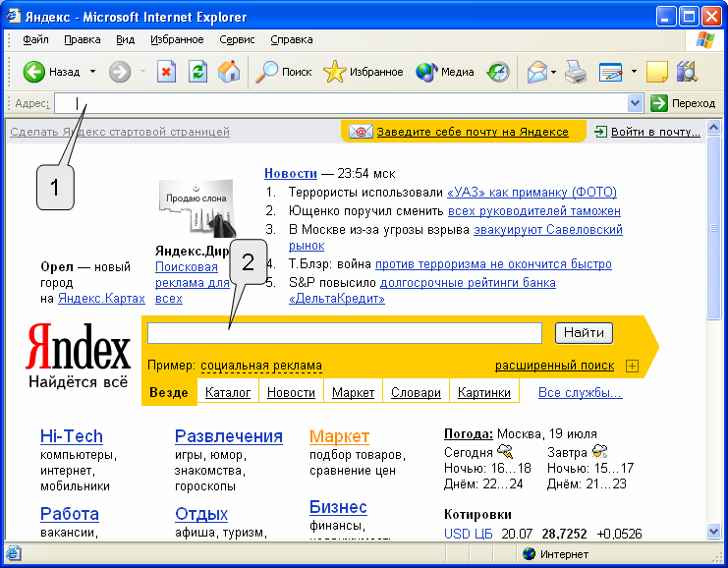728x568 pixels.
Task: Select the Везде search tab
Action: click(x=169, y=392)
